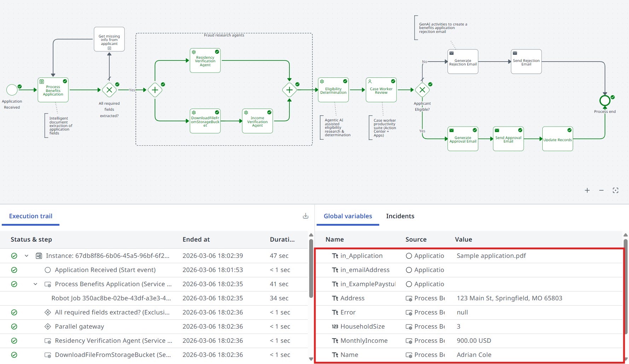Click the 123 Main St, Springfield address value
Image resolution: width=629 pixels, height=364 pixels.
509,298
